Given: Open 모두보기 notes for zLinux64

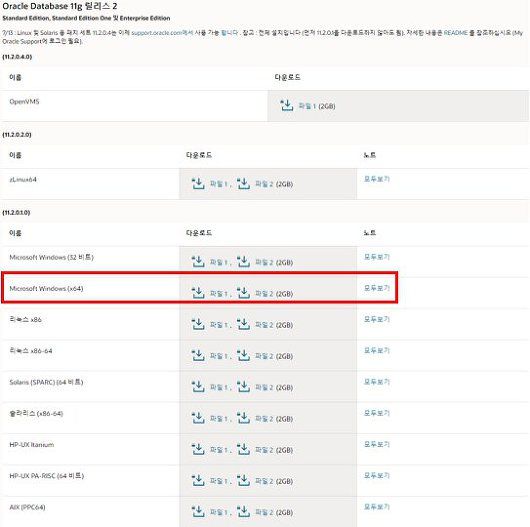Looking at the screenshot, I should (x=377, y=179).
